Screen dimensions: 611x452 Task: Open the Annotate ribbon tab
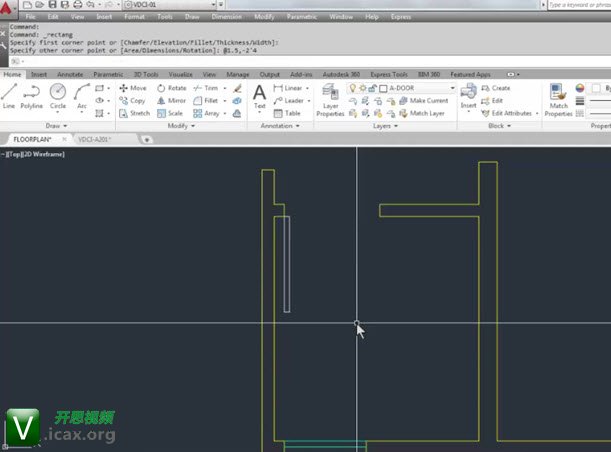pyautogui.click(x=70, y=74)
